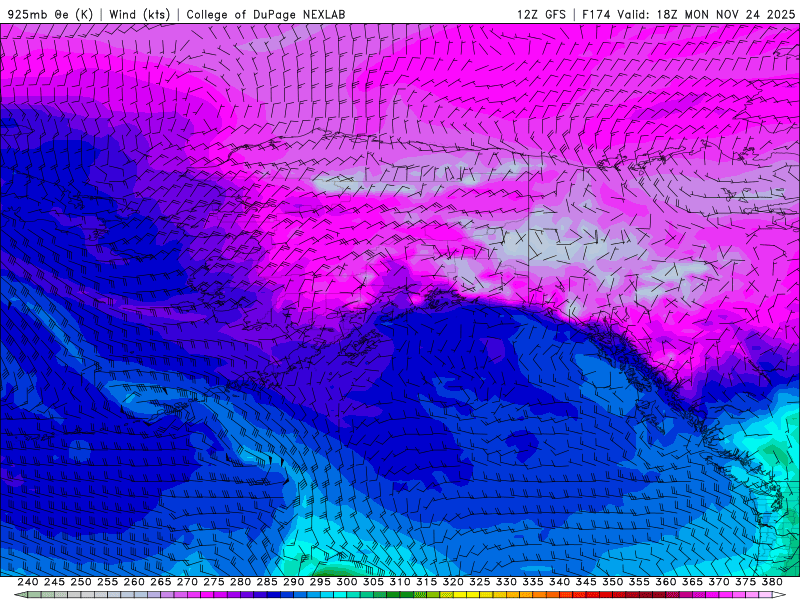Image resolution: width=800 pixels, height=600 pixels.
Task: Click the '925mb θe (K)' title text
Action: pyautogui.click(x=50, y=14)
